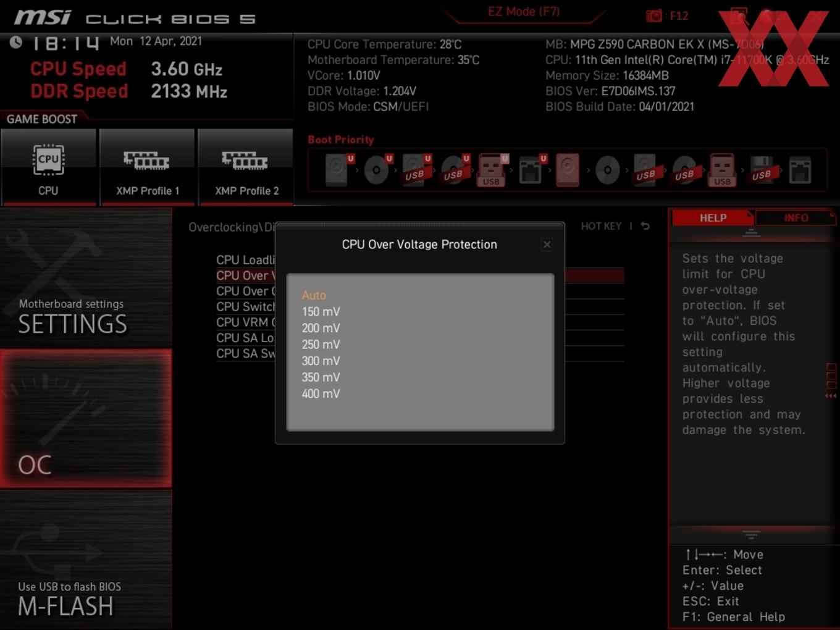Screen dimensions: 840x630
Task: Select the UEFI USB key boot icon
Action: tap(492, 169)
